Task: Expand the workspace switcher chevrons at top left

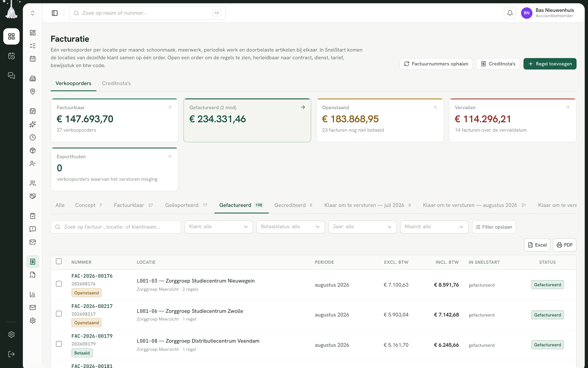Action: coord(32,13)
